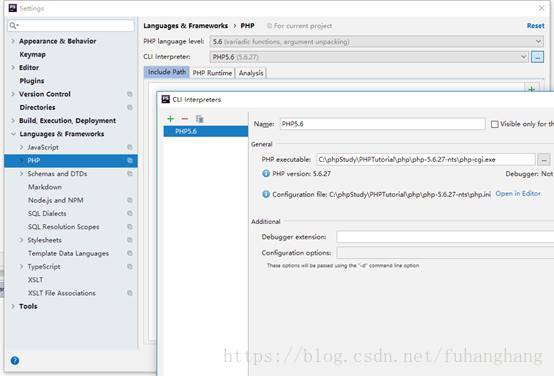Click the project-level icon beside XSLT File Associations
Screen dimensions: 554x376
coord(130,293)
